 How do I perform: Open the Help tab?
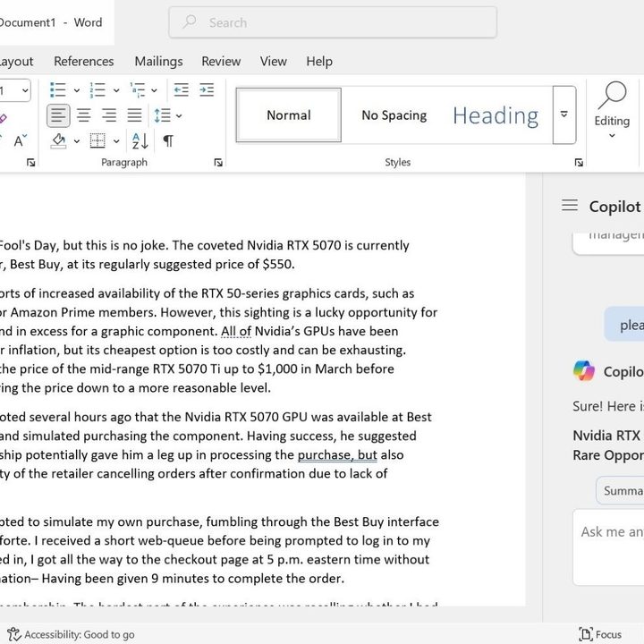click(x=319, y=61)
